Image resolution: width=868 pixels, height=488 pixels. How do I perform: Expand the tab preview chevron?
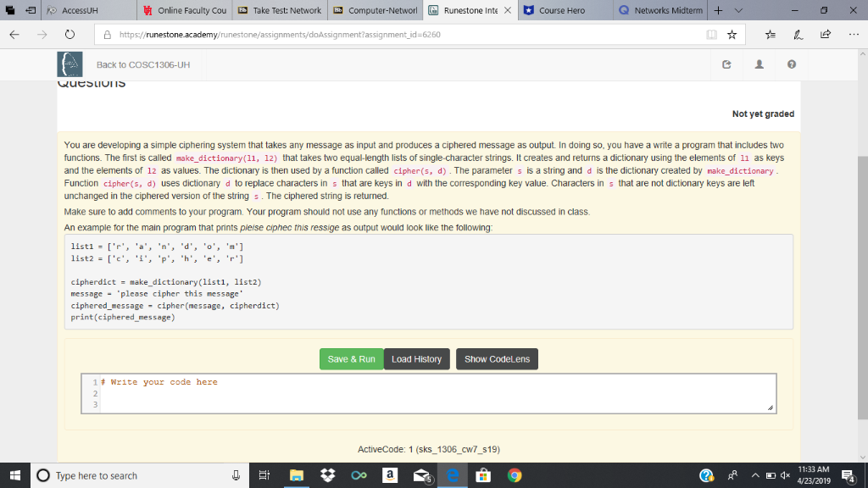tap(738, 10)
